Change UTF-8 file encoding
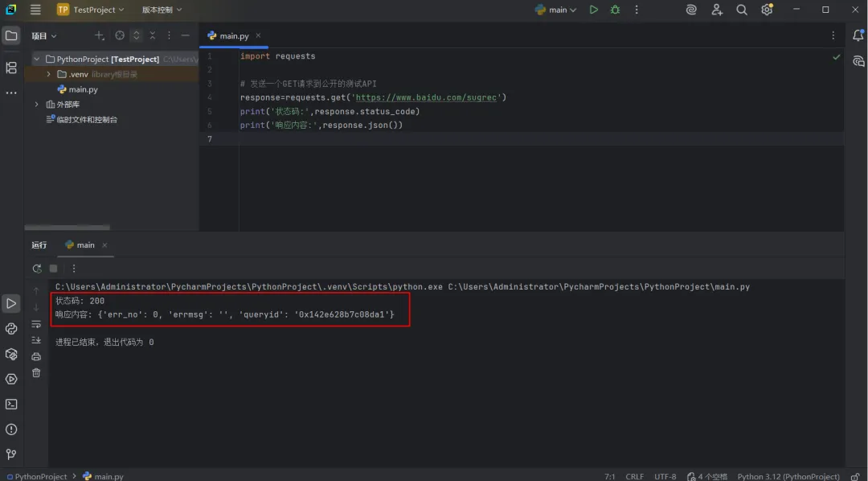868x481 pixels. click(x=665, y=476)
